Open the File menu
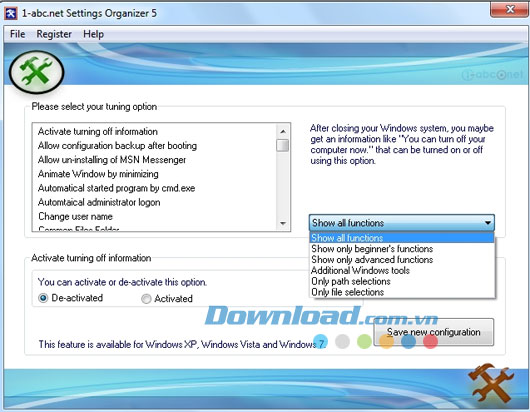The image size is (530, 412). coord(18,34)
